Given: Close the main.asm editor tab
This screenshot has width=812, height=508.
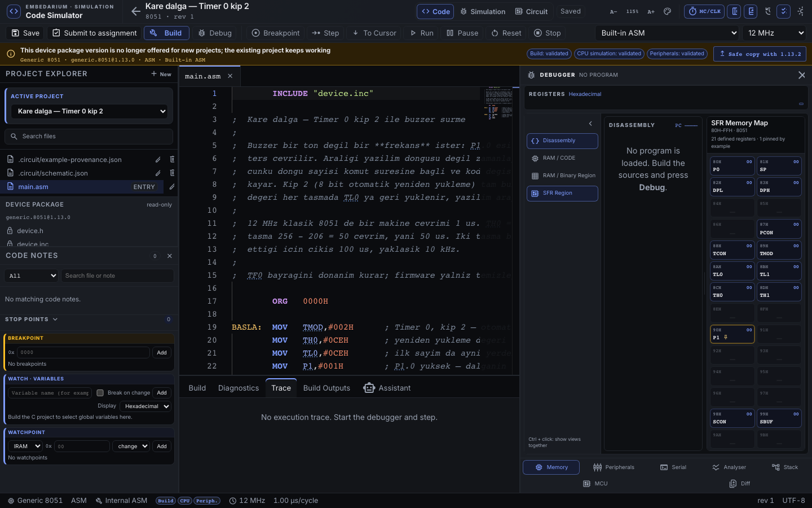Looking at the screenshot, I should pos(230,76).
